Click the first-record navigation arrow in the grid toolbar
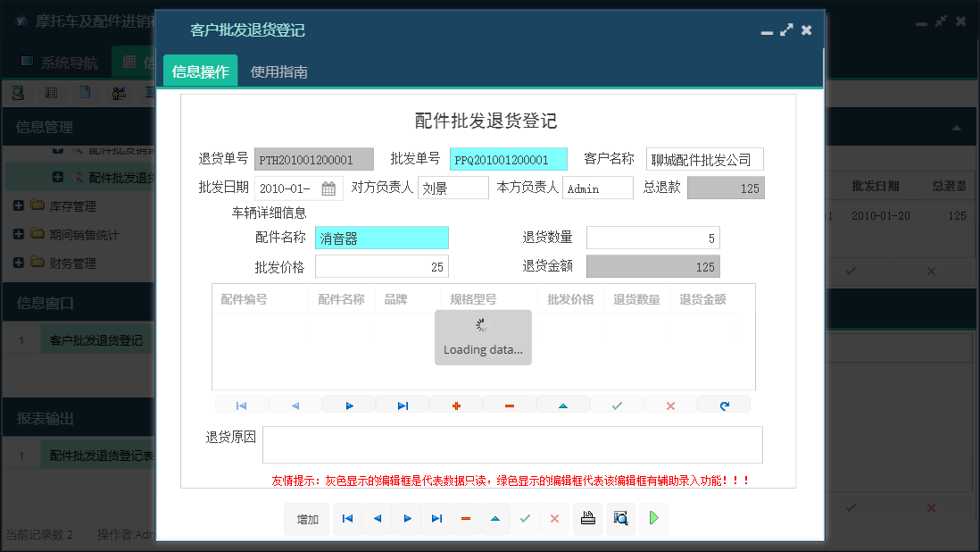This screenshot has width=980, height=552. (241, 405)
